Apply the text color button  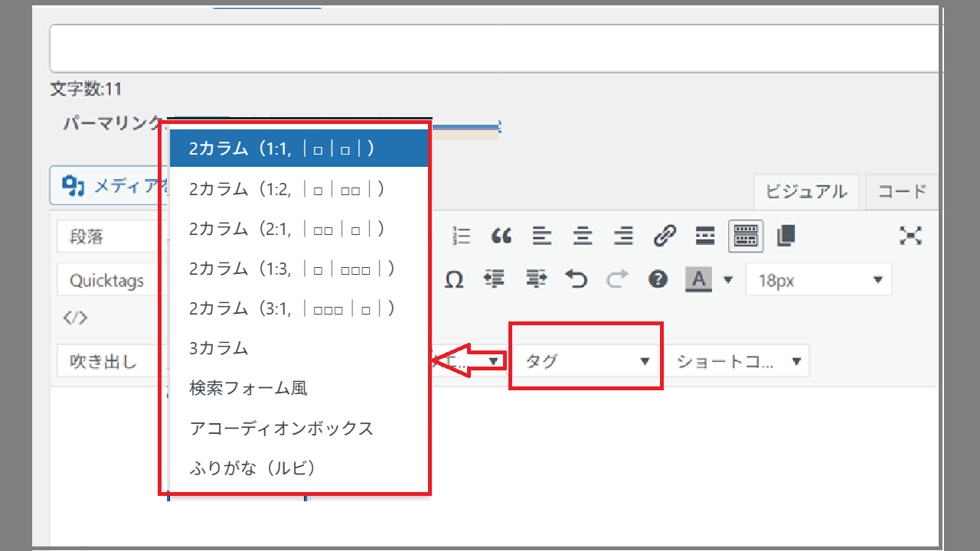pyautogui.click(x=698, y=279)
